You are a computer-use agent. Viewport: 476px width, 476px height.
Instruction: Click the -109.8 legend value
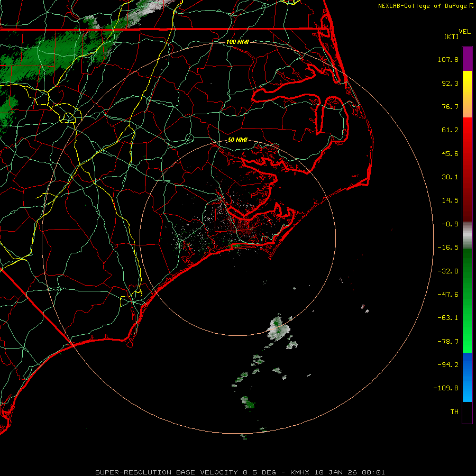click(x=446, y=388)
